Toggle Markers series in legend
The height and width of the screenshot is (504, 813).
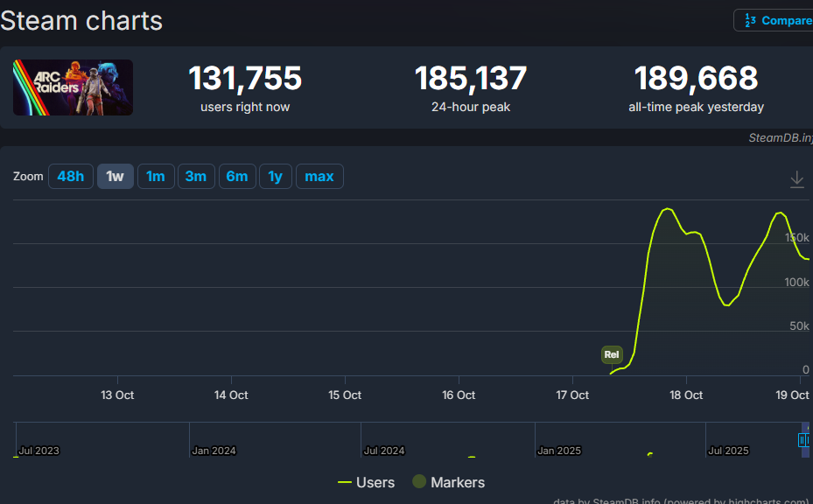[448, 482]
